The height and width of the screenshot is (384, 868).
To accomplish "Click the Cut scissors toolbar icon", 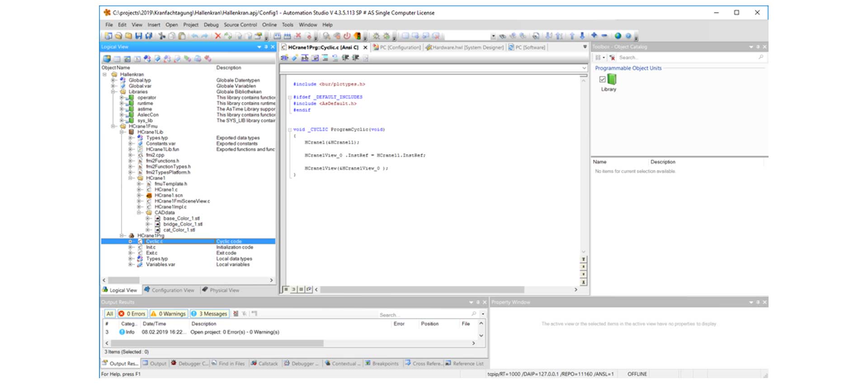I will click(161, 36).
